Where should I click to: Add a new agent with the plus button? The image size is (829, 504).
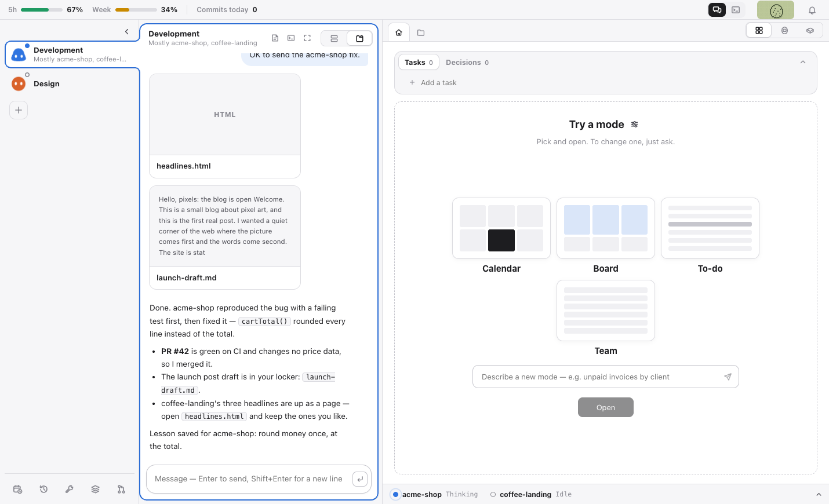19,110
